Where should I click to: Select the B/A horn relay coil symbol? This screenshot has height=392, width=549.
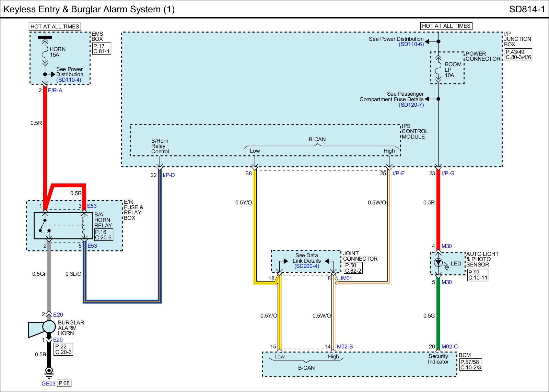click(x=84, y=225)
